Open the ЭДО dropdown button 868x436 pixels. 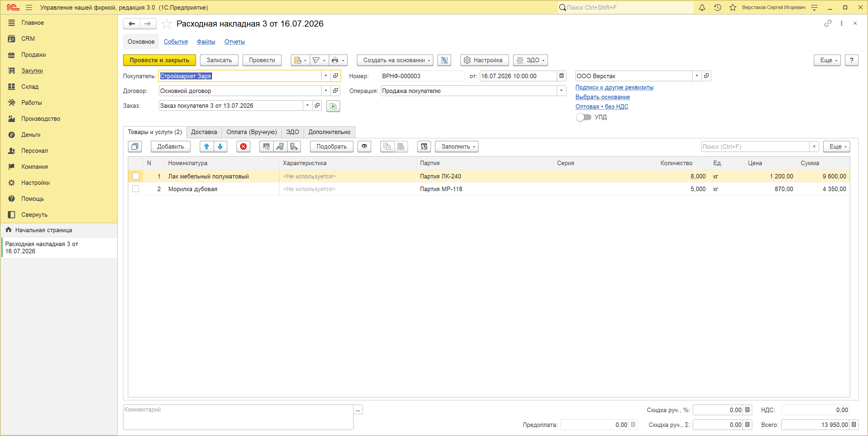[x=531, y=60]
